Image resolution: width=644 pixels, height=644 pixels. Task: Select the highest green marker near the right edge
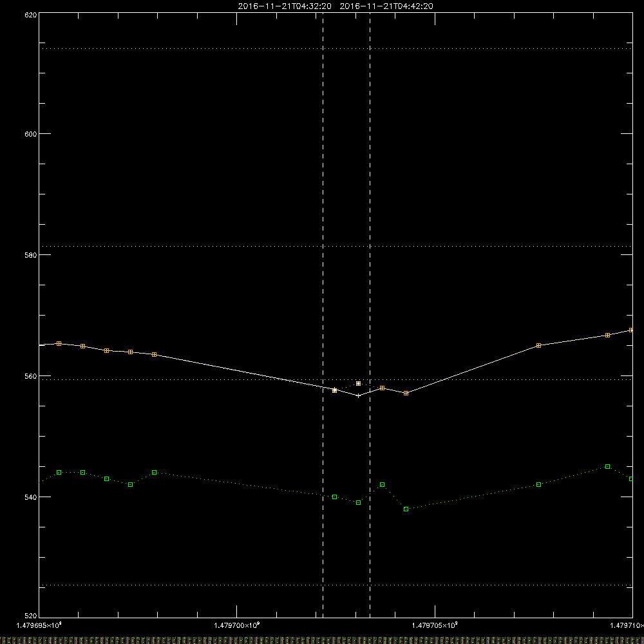608,466
